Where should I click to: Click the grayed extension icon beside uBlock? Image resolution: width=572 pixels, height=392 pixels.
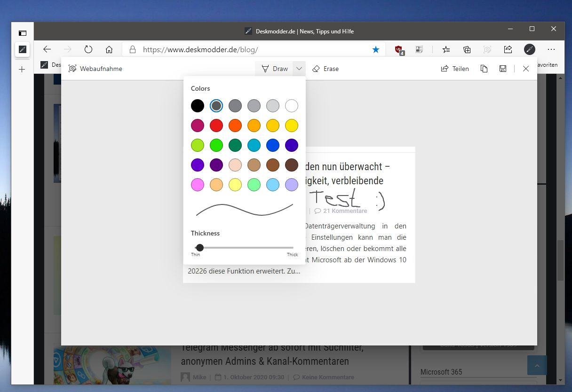(419, 49)
